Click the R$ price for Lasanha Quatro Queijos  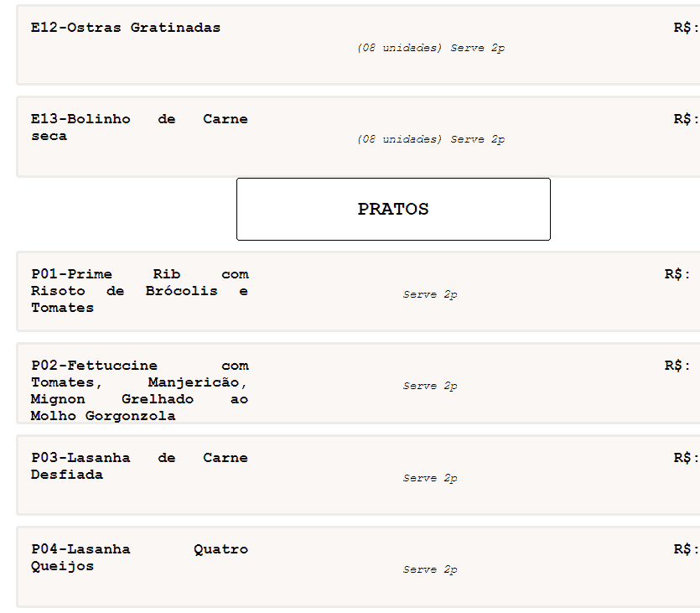point(685,549)
